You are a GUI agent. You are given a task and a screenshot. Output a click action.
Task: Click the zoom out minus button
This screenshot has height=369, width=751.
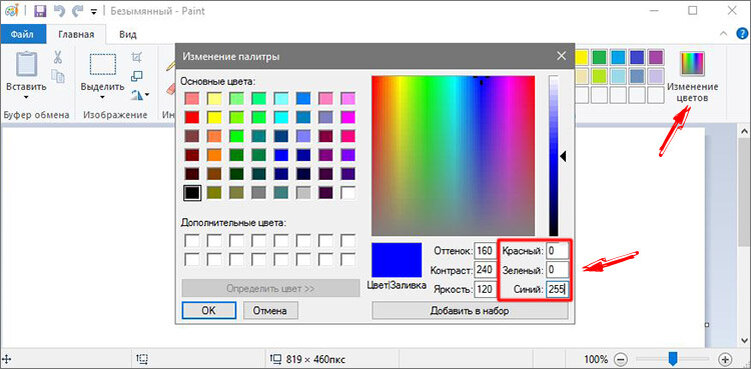(620, 358)
